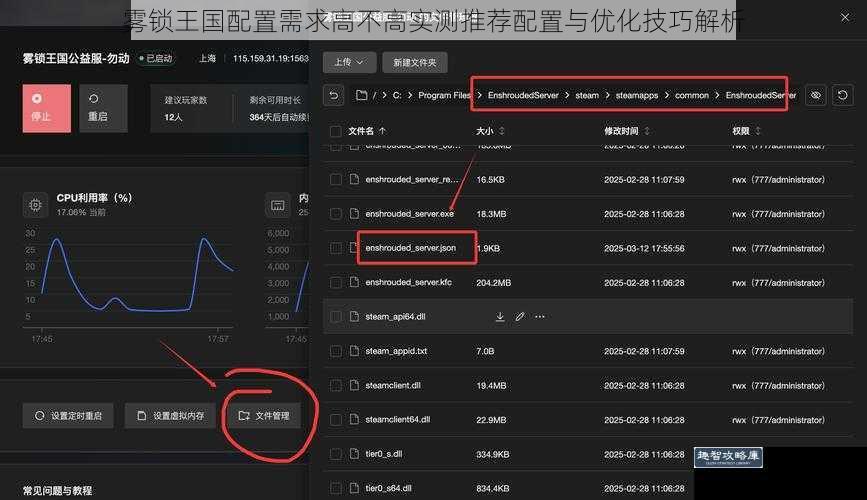This screenshot has width=867, height=500.
Task: Click file icon of tier0_s.dll
Action: (x=354, y=454)
